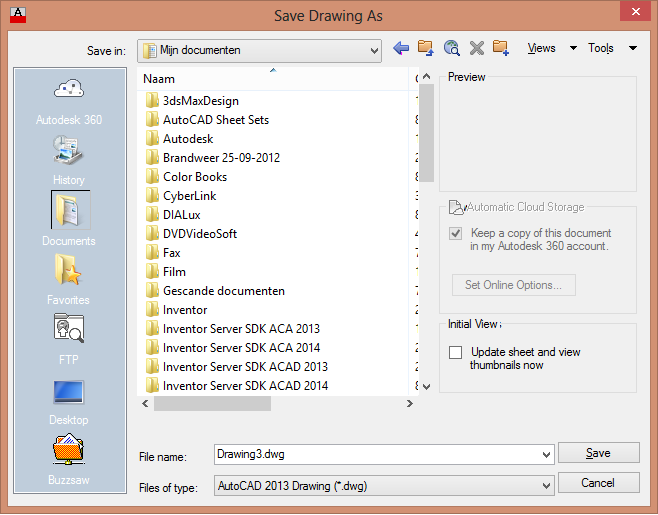
Task: Open the Tools dropdown arrow
Action: tap(633, 48)
